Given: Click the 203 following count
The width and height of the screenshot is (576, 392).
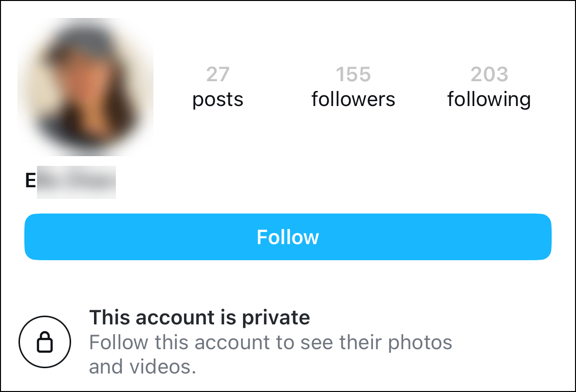Looking at the screenshot, I should (489, 74).
